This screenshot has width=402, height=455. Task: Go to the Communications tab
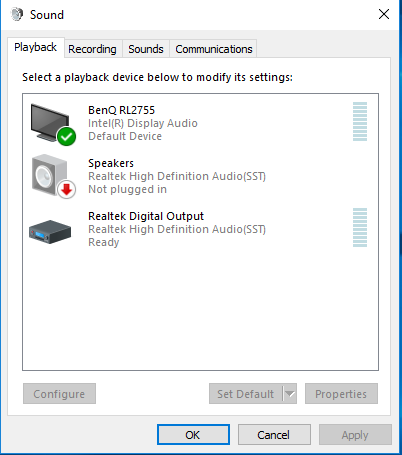click(x=214, y=49)
